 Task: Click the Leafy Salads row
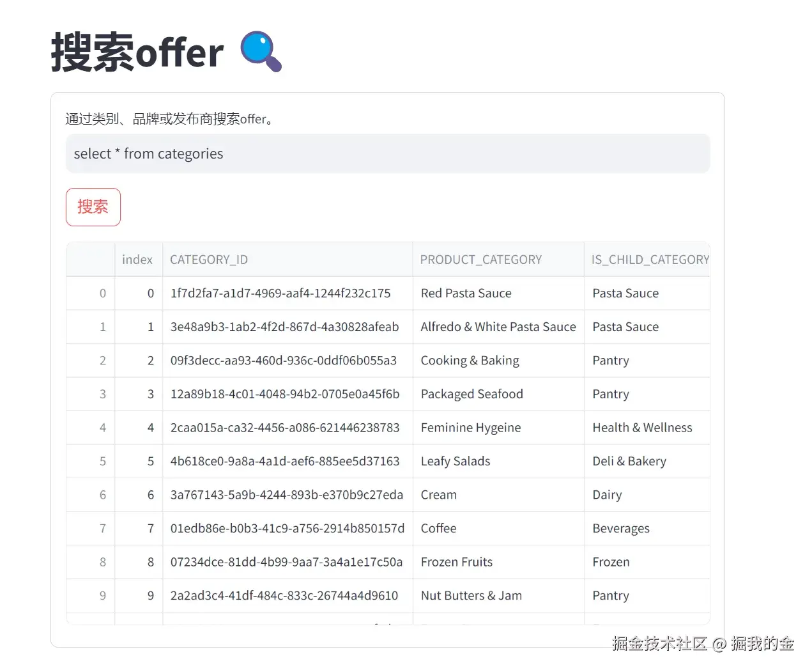pos(456,461)
